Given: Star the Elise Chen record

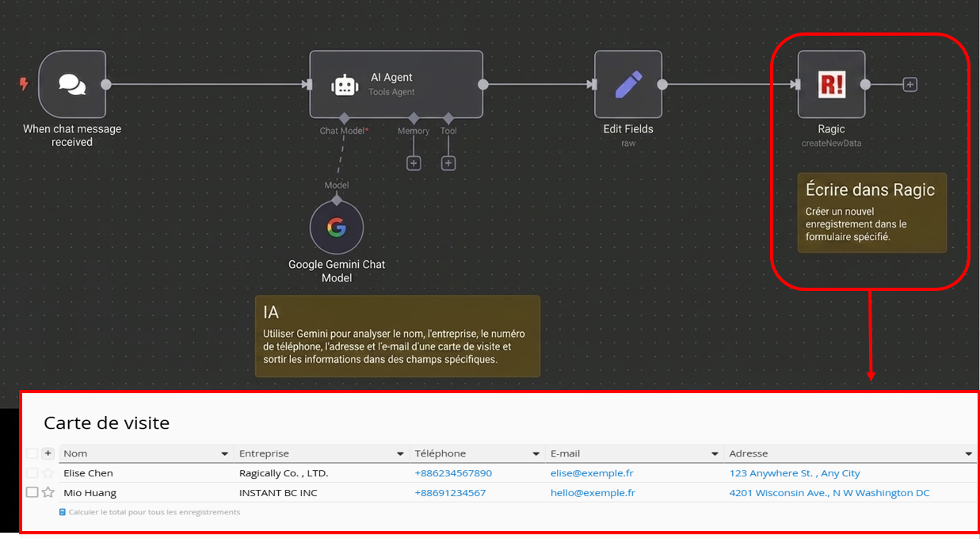Looking at the screenshot, I should point(48,473).
